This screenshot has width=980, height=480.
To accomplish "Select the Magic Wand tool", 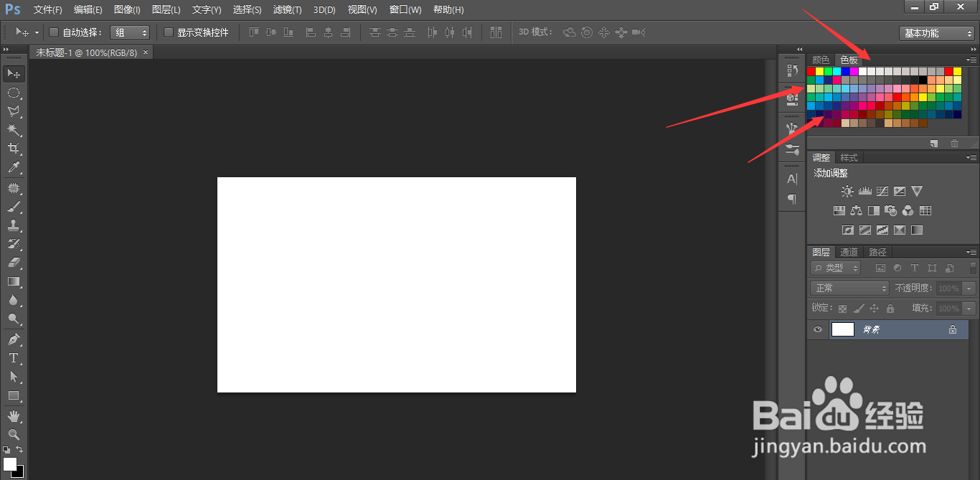I will pyautogui.click(x=14, y=130).
